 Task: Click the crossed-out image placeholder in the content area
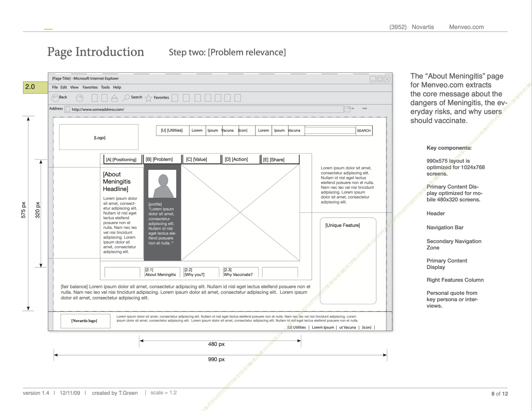240,213
